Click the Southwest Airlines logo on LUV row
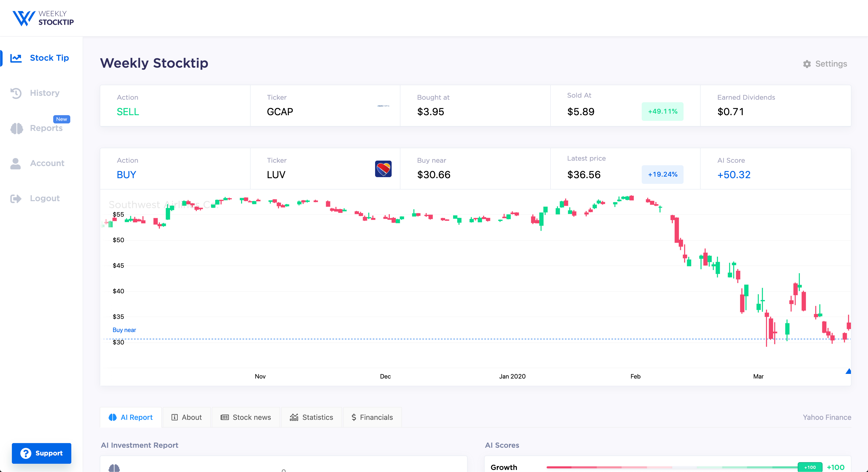This screenshot has height=472, width=868. point(383,169)
